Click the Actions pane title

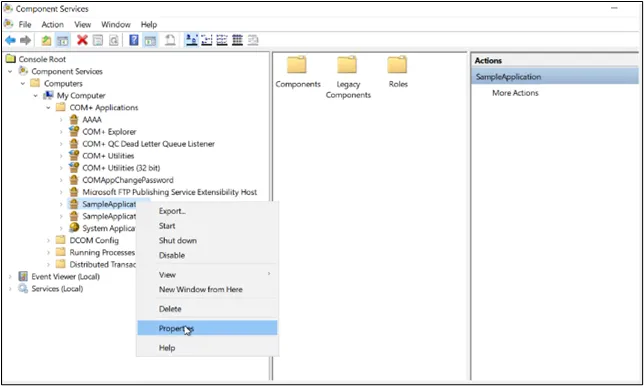click(488, 60)
